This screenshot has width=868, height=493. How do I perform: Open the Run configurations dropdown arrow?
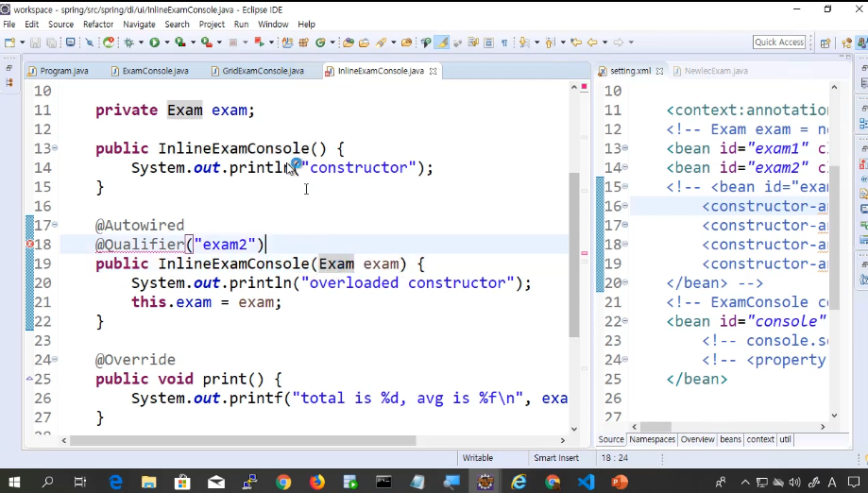pos(166,42)
